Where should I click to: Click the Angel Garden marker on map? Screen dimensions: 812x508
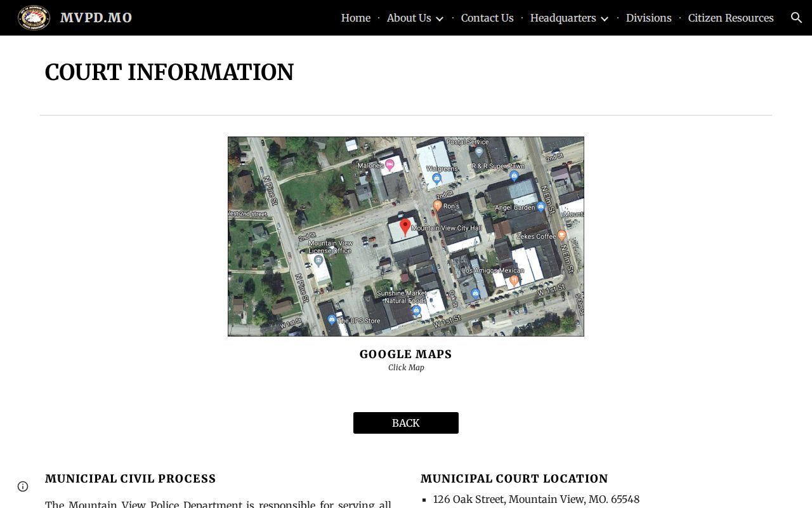(x=540, y=206)
